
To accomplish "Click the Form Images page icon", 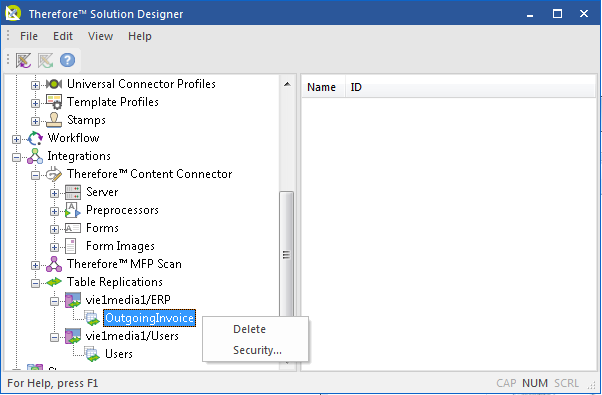I will (x=71, y=246).
